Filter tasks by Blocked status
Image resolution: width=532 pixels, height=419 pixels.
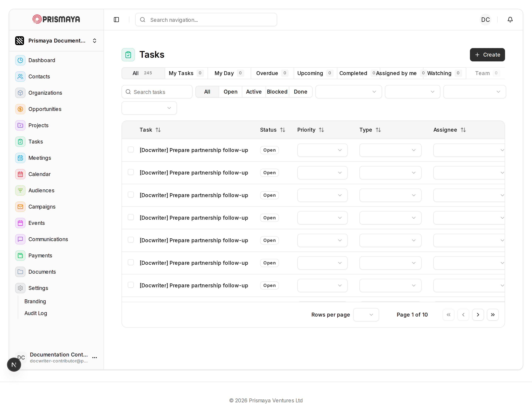[277, 92]
